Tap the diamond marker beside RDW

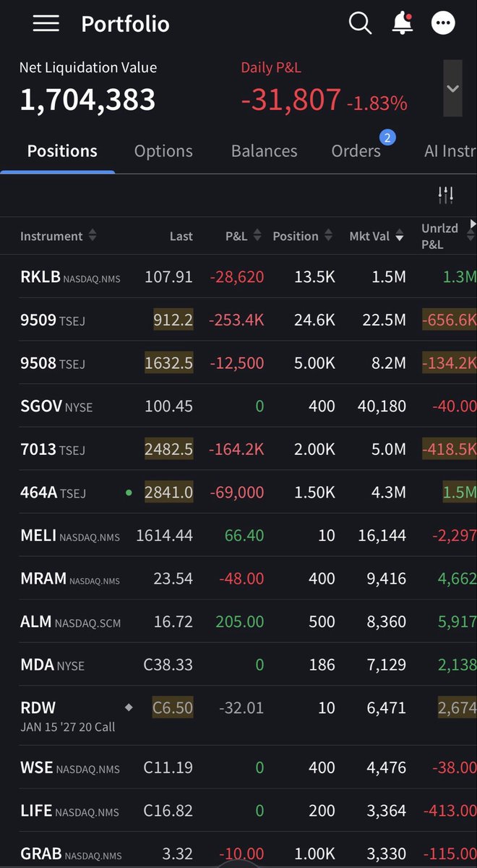tap(129, 707)
